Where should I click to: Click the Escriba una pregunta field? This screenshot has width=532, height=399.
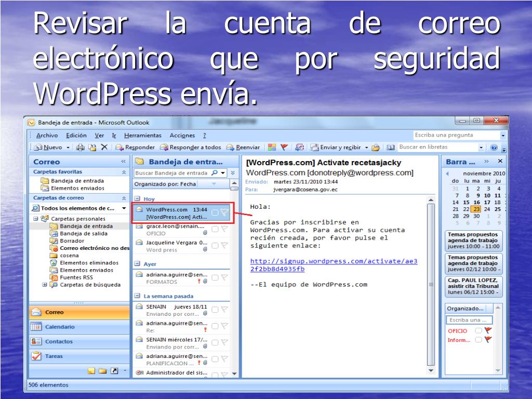point(456,135)
